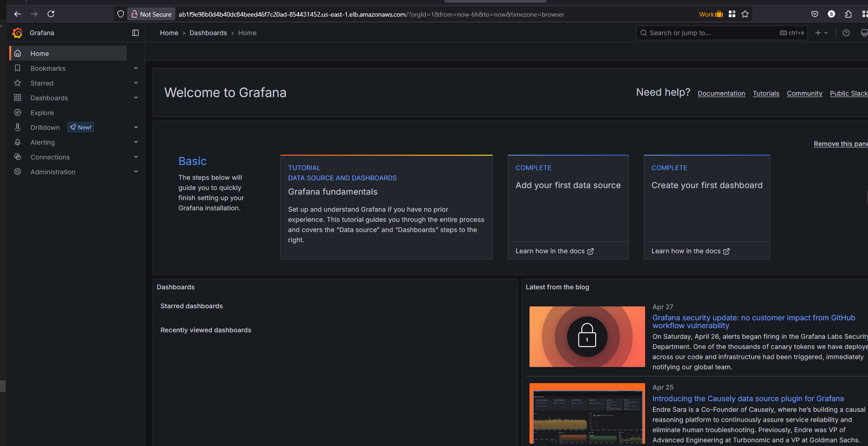Open the Documentation help link
The image size is (868, 446).
(x=721, y=93)
